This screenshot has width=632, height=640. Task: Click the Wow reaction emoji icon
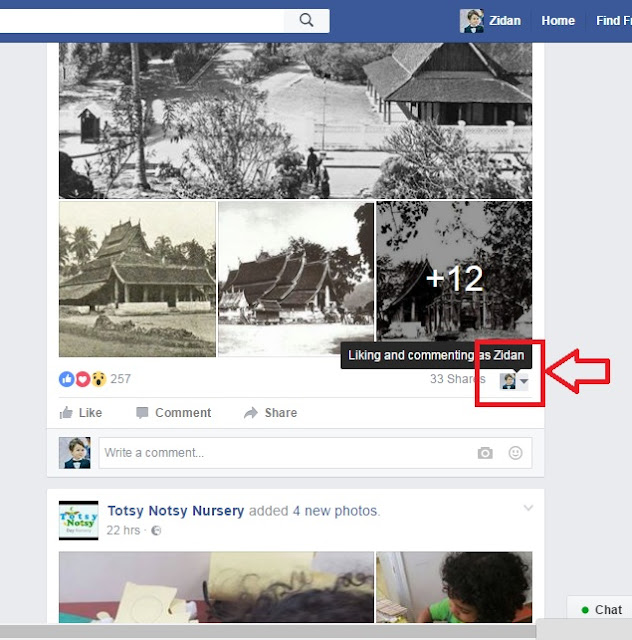[99, 379]
